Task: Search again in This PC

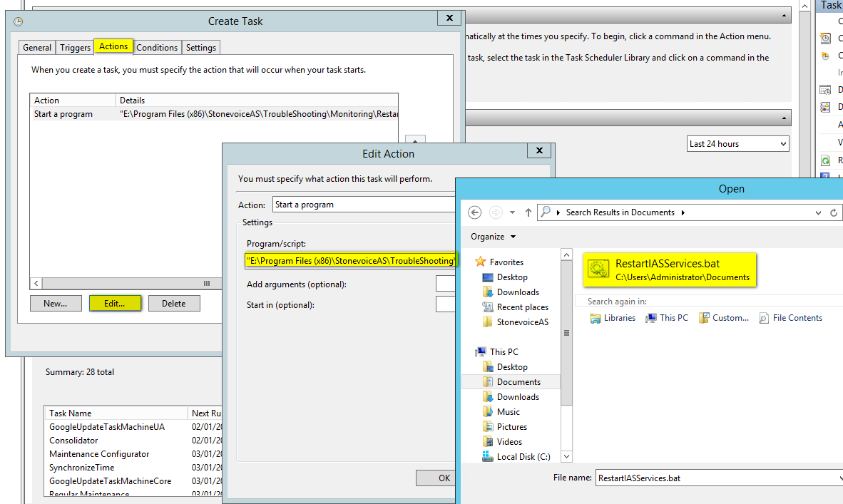Action: click(x=667, y=318)
